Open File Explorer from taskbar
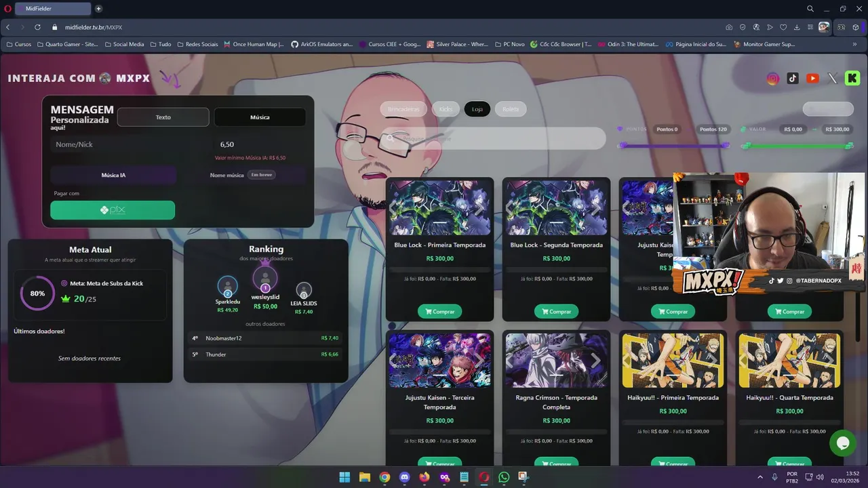This screenshot has height=488, width=868. (364, 477)
